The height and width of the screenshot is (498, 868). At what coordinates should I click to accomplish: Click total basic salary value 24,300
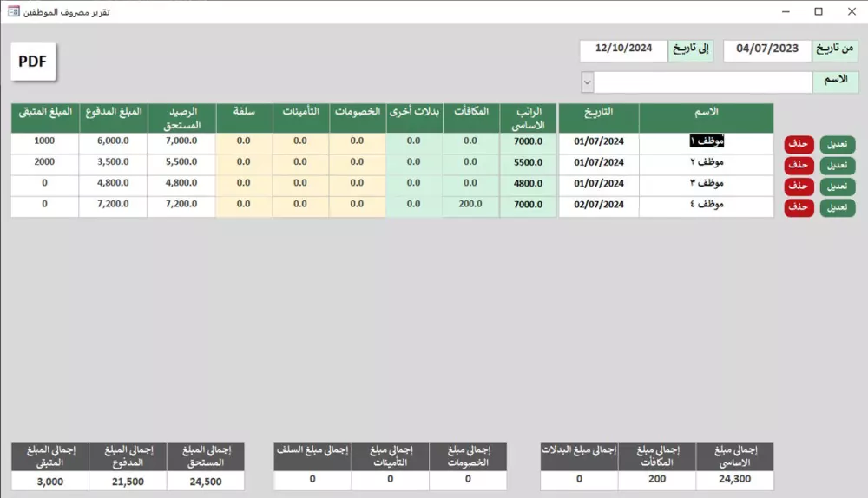click(x=734, y=480)
